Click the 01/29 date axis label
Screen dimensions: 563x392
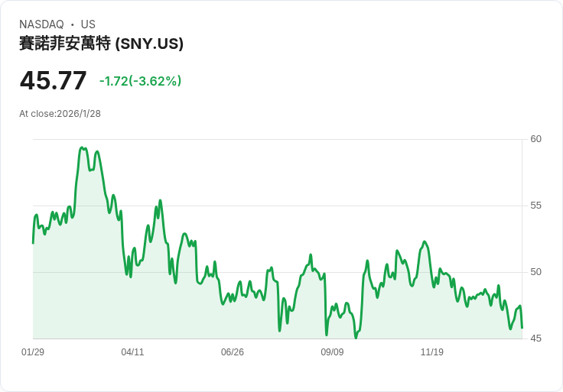33,352
